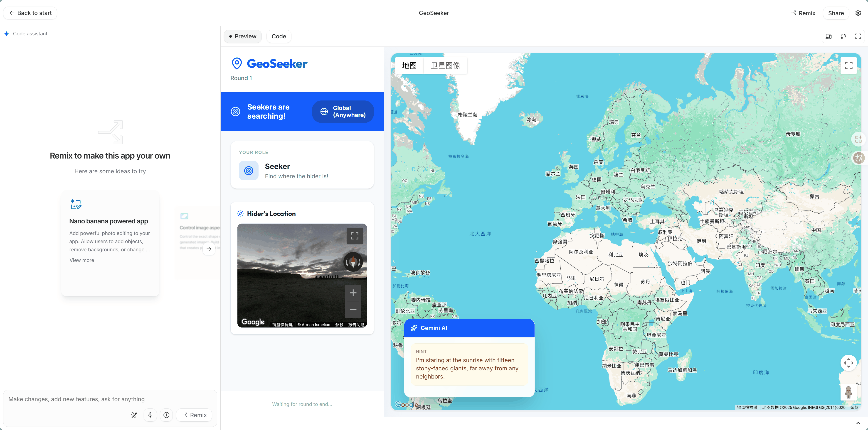Click the 俄罗斯 label on the map
The width and height of the screenshot is (868, 430).
pos(793,134)
